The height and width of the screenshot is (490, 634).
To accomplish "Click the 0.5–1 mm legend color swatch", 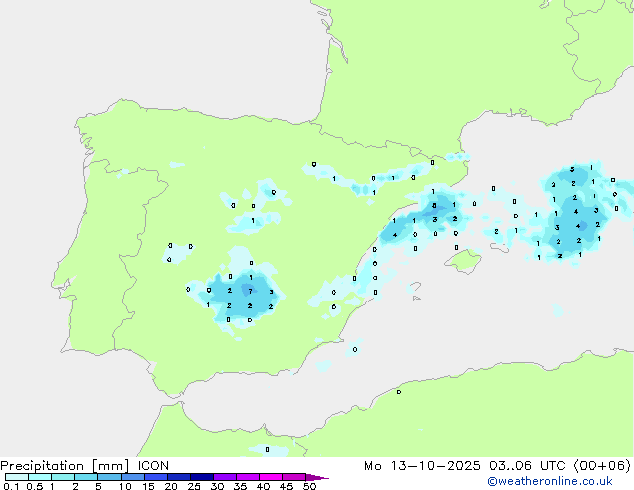I will pos(40,477).
